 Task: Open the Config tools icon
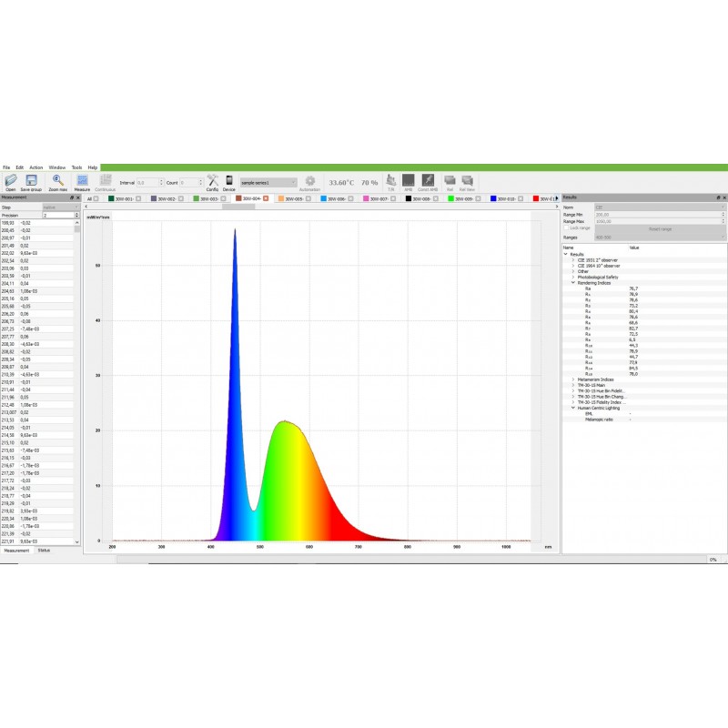click(x=212, y=181)
